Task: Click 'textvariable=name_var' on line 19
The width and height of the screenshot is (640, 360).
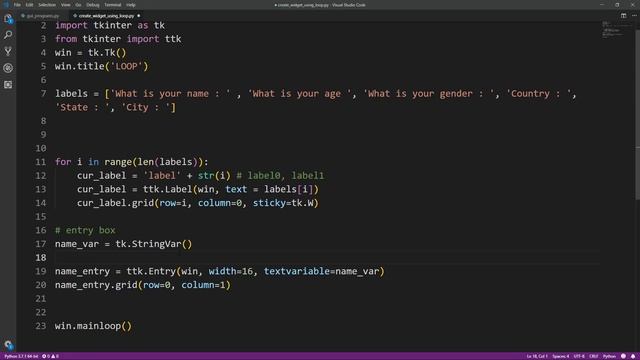Action: click(x=321, y=271)
